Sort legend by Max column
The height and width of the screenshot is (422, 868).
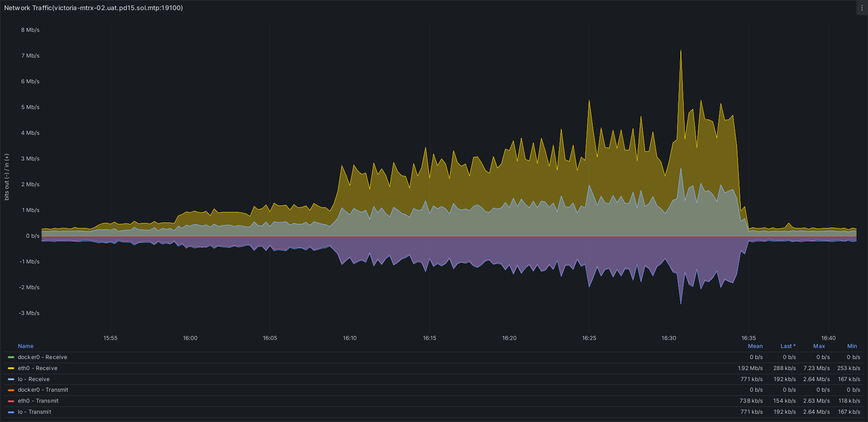click(819, 346)
